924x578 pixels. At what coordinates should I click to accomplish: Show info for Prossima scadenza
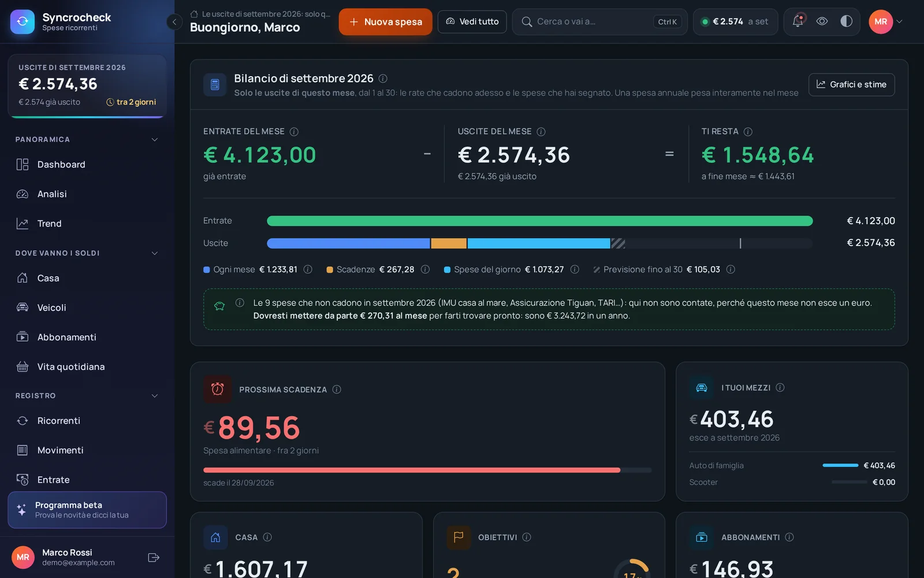point(337,390)
